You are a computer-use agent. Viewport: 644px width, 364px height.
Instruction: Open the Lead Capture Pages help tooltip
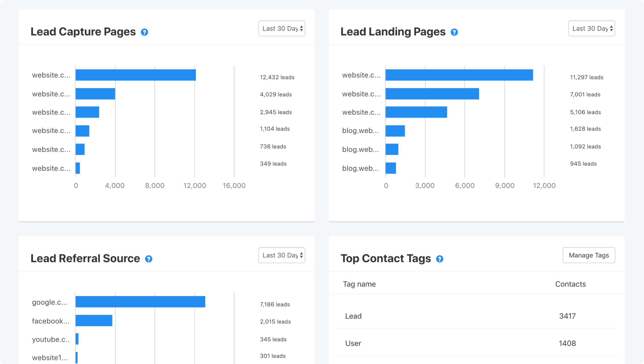(x=145, y=32)
